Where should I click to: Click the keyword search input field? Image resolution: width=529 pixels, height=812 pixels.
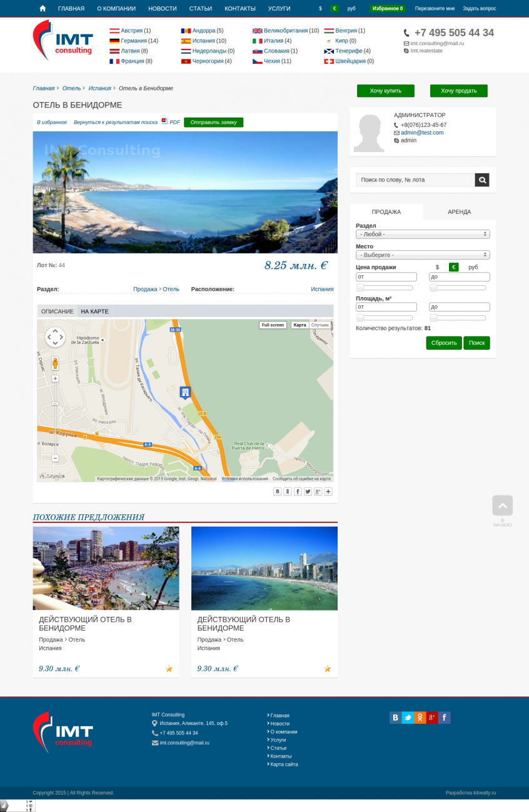click(x=415, y=180)
